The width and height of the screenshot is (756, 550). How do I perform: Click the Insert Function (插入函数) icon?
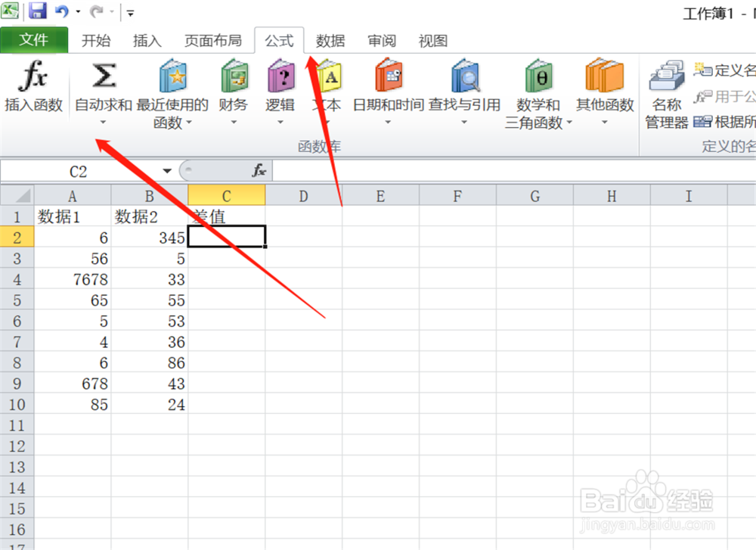[x=33, y=76]
